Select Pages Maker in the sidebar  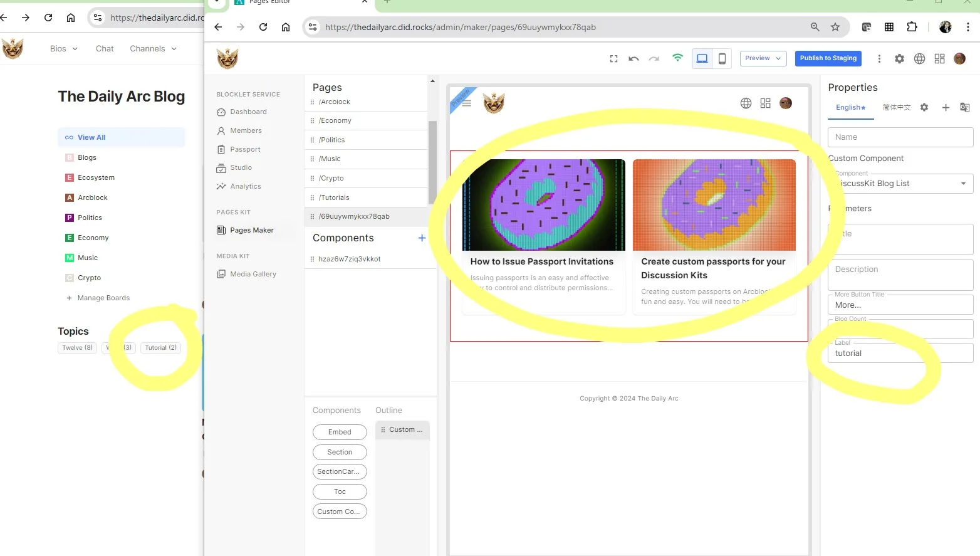251,231
